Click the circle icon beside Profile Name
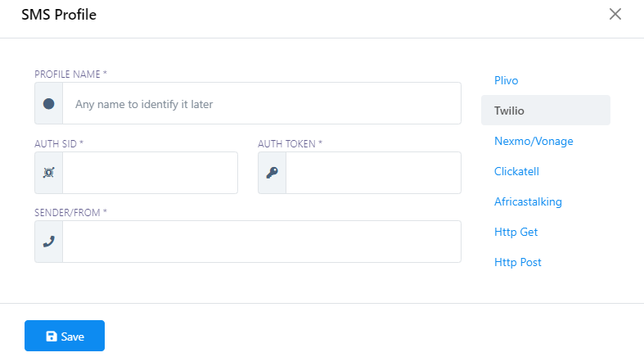The height and width of the screenshot is (357, 644). 48,104
